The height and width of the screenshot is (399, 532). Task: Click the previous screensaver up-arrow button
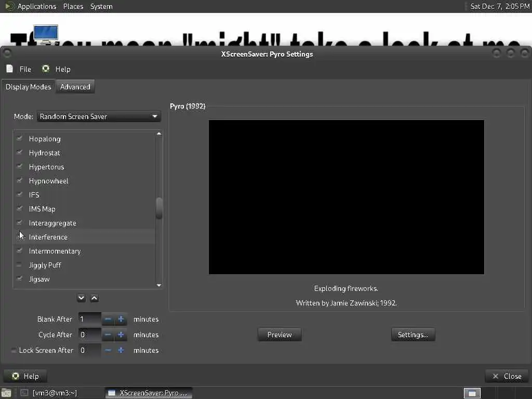pos(95,298)
